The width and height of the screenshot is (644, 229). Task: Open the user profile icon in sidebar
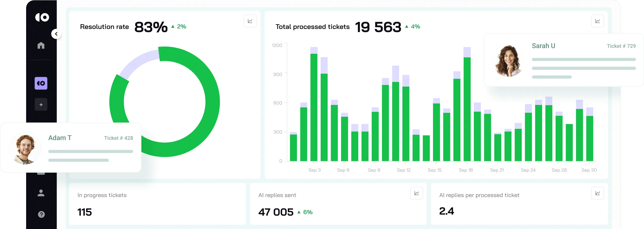[x=41, y=193]
